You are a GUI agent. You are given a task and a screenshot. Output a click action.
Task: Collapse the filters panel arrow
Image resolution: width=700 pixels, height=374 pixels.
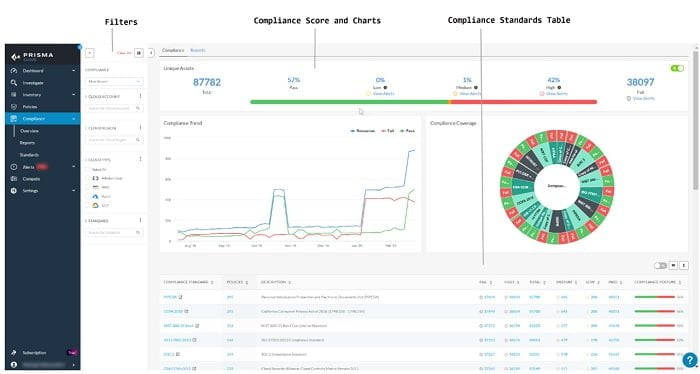(151, 53)
